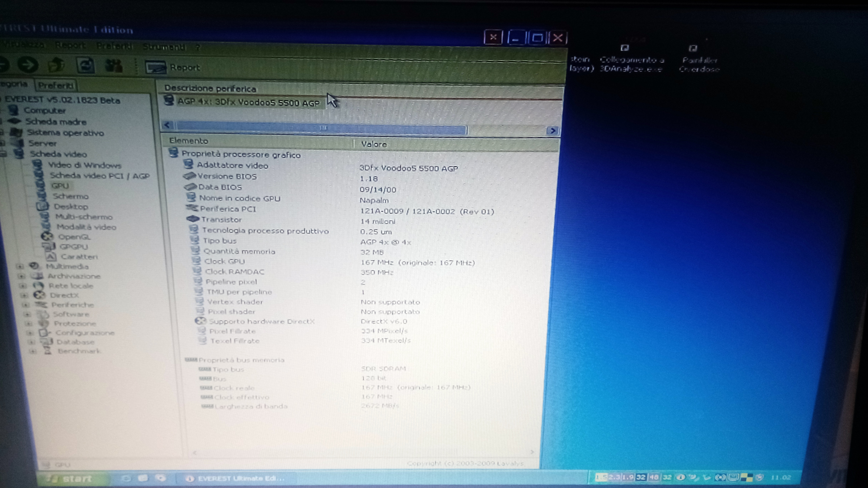This screenshot has width=868, height=488.
Task: Select Video di Windows item
Action: pos(85,165)
